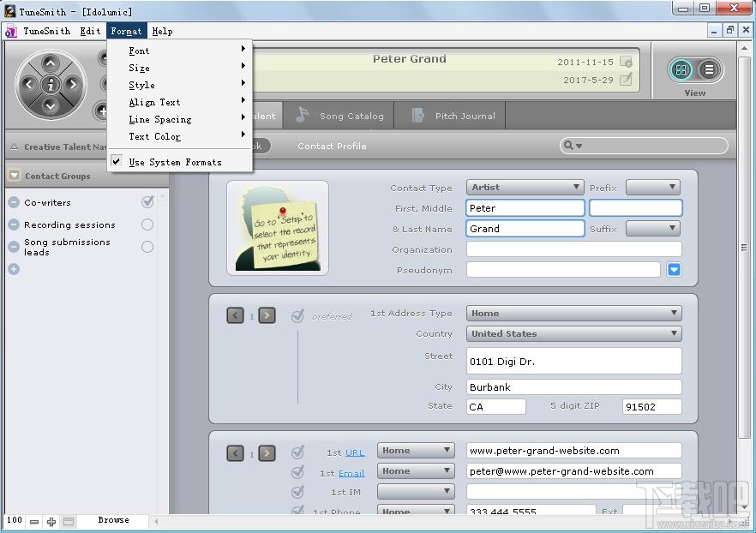Viewport: 756px width, 533px height.
Task: Click the up arrow on navigation wheel
Action: click(51, 63)
